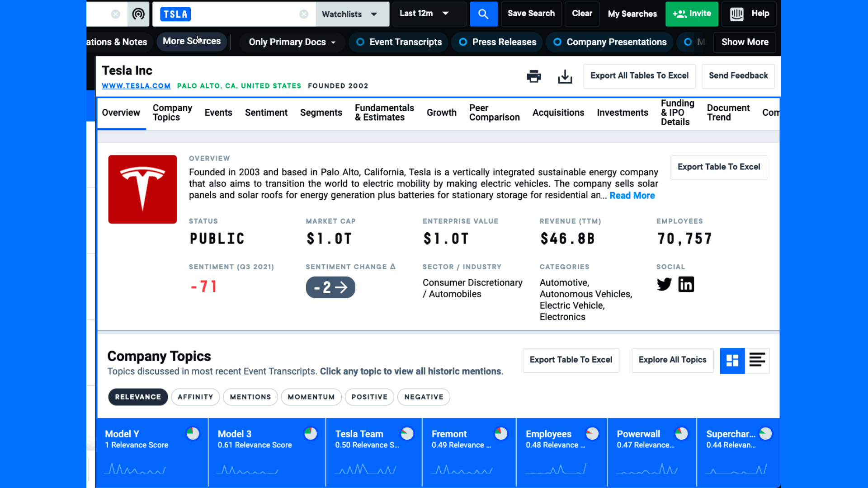The height and width of the screenshot is (488, 868).
Task: Open the Company Topics tab
Action: click(x=172, y=113)
